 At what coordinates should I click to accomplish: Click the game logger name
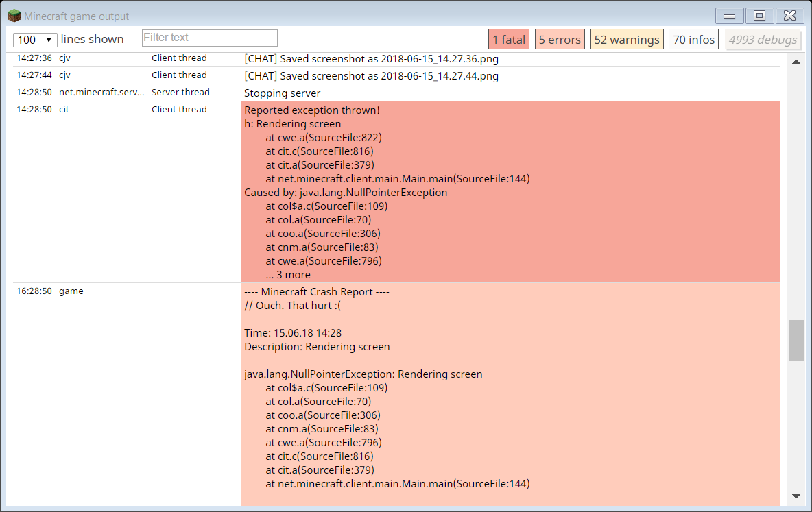pyautogui.click(x=71, y=291)
